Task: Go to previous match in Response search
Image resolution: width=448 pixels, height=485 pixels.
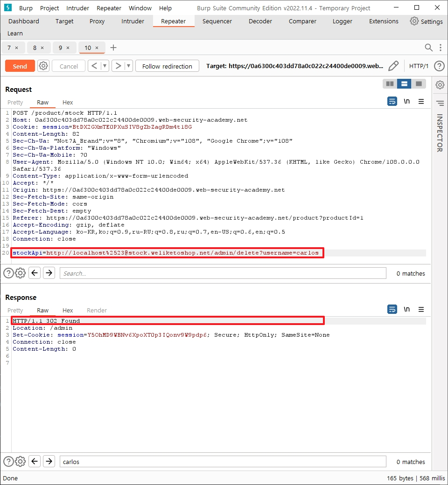Action: tap(35, 461)
